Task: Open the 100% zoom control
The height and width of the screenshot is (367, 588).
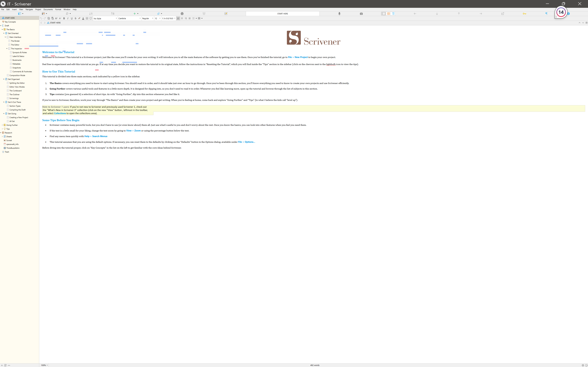Action: (x=44, y=365)
